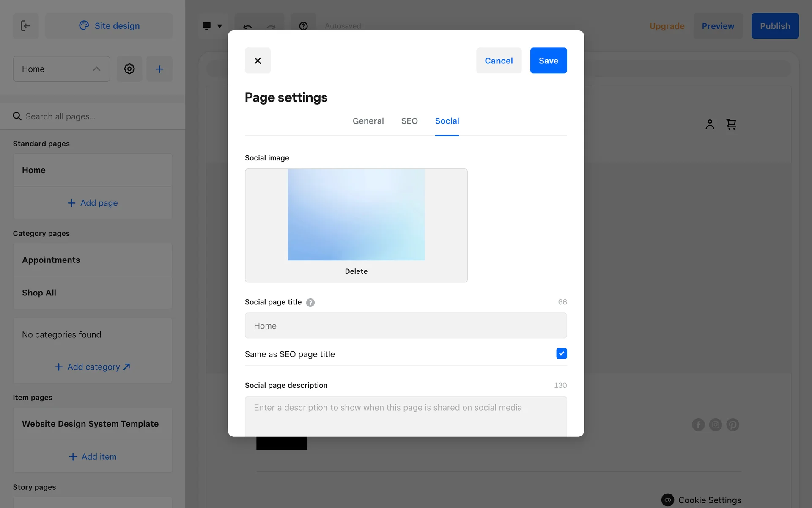The width and height of the screenshot is (812, 508).
Task: Open the Add category external link
Action: 93,367
